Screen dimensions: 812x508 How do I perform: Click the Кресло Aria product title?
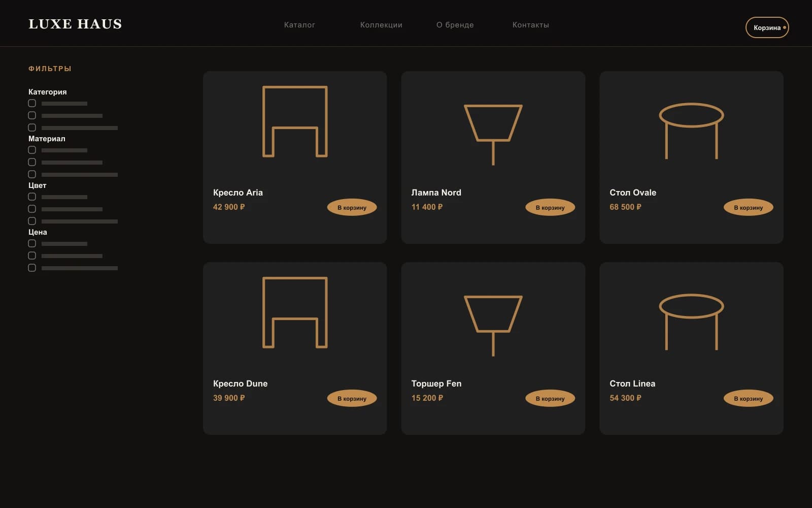(x=238, y=193)
